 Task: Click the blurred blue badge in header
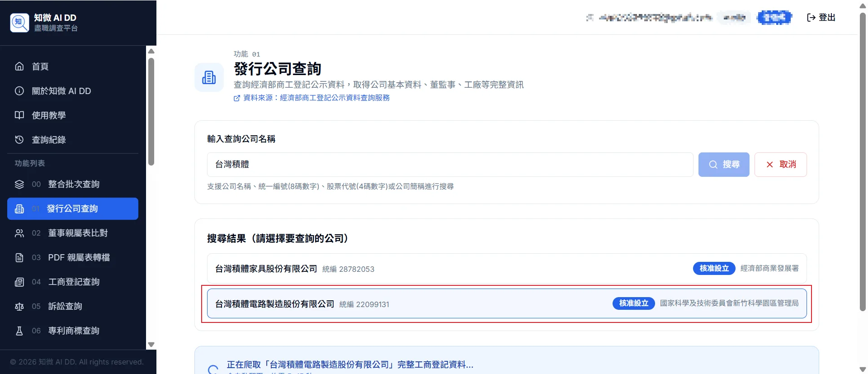[x=774, y=17]
